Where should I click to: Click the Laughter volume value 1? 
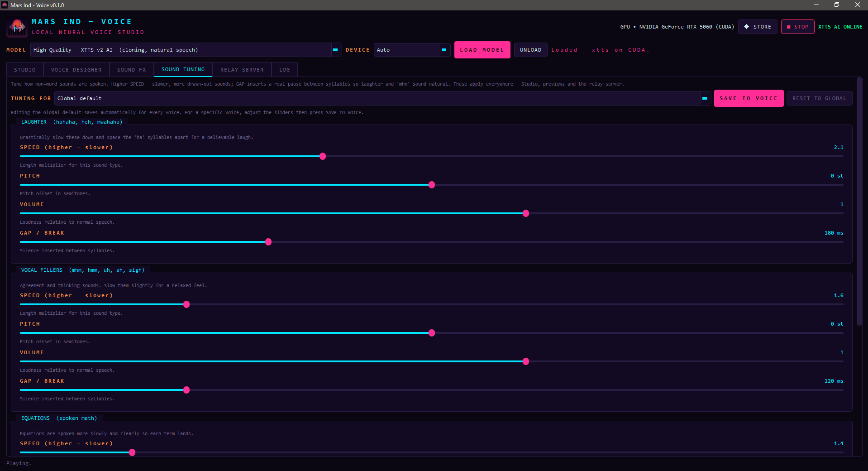[842, 204]
